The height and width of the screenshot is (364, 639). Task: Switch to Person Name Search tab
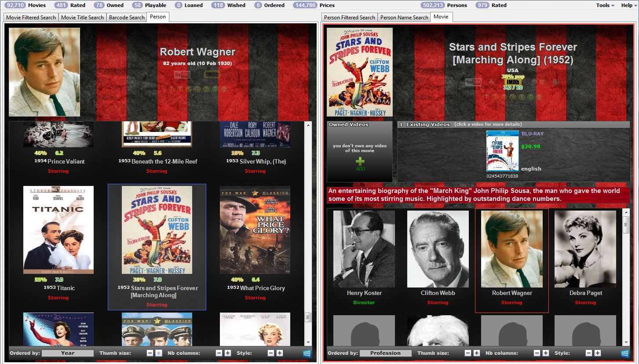click(404, 18)
